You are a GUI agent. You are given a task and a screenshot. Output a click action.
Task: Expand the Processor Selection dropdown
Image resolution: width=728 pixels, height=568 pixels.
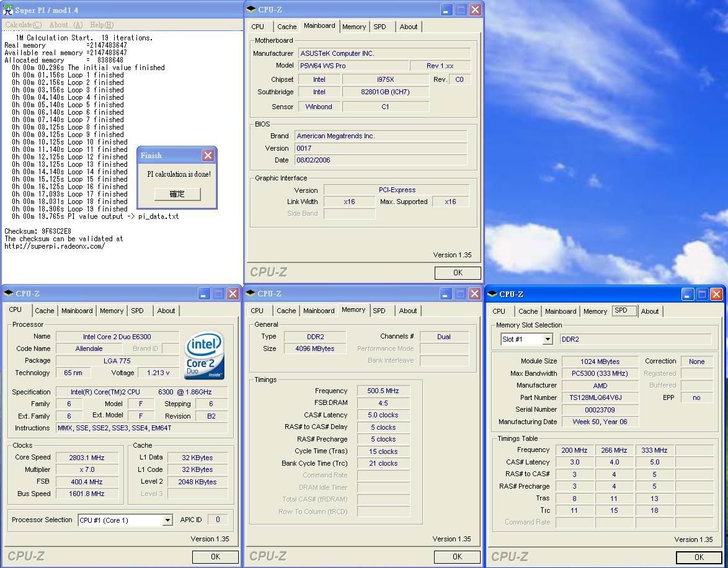167,520
